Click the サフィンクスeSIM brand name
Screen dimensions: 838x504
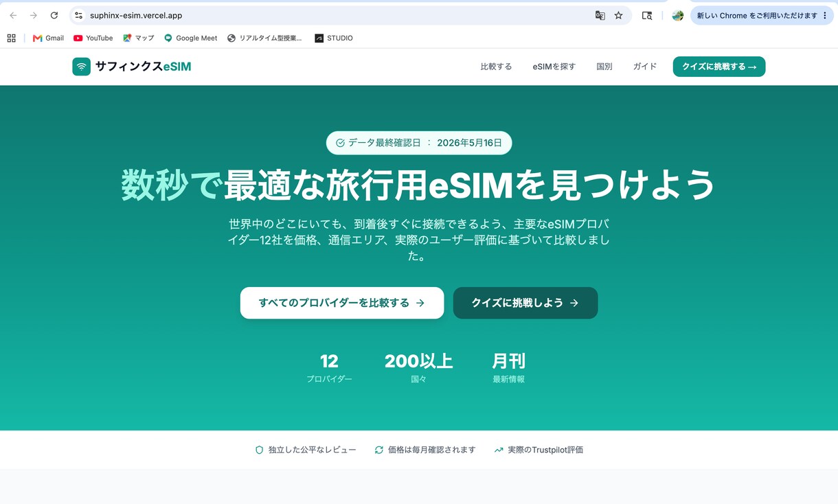point(144,67)
